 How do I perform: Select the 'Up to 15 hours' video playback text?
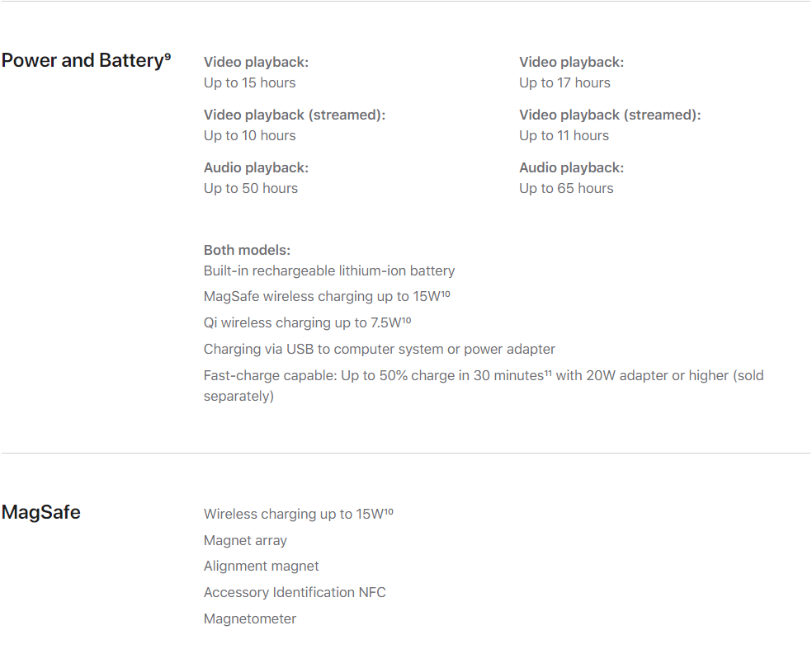tap(249, 82)
